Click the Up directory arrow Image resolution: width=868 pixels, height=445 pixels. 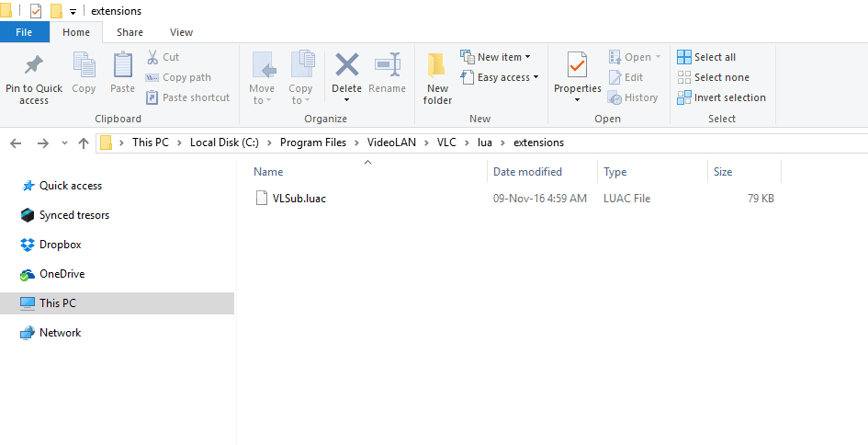click(84, 143)
